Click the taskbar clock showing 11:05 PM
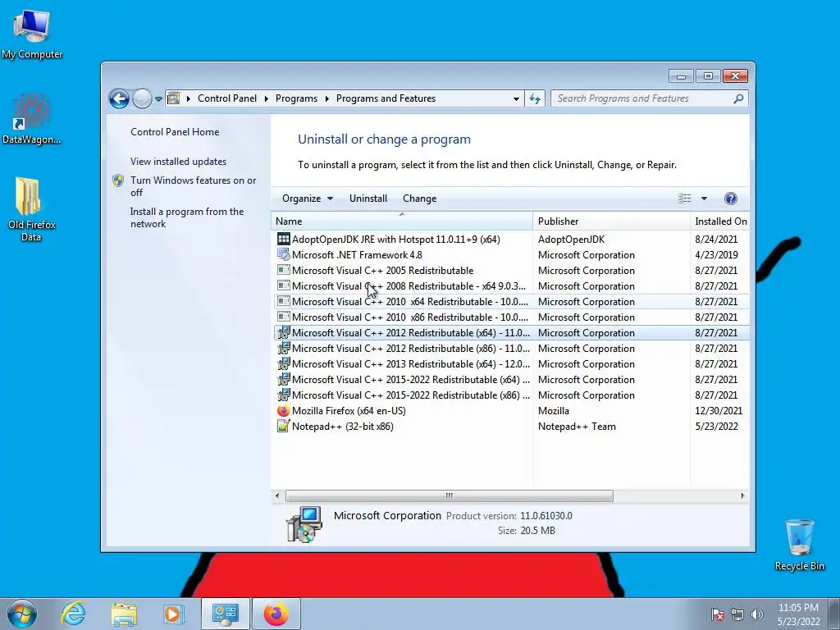 coord(798,614)
